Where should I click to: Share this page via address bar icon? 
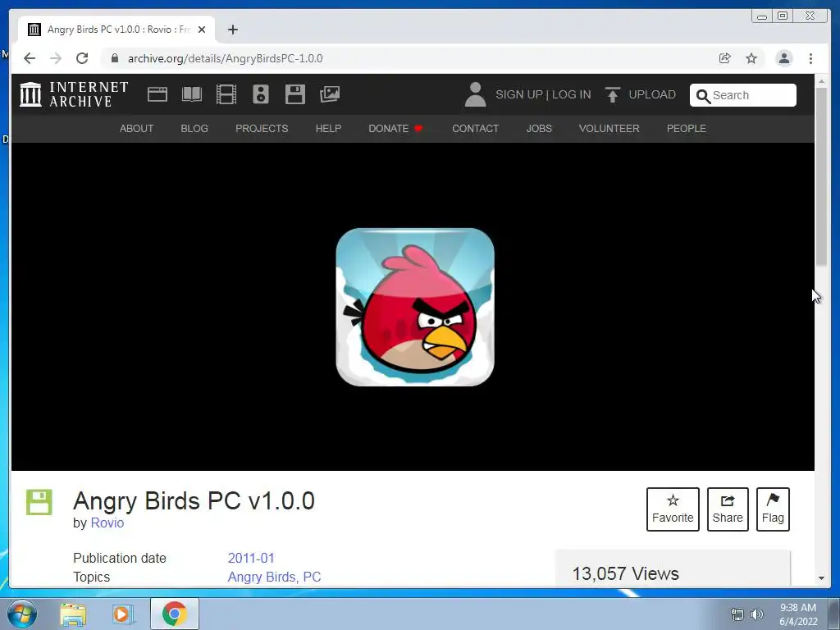(725, 58)
